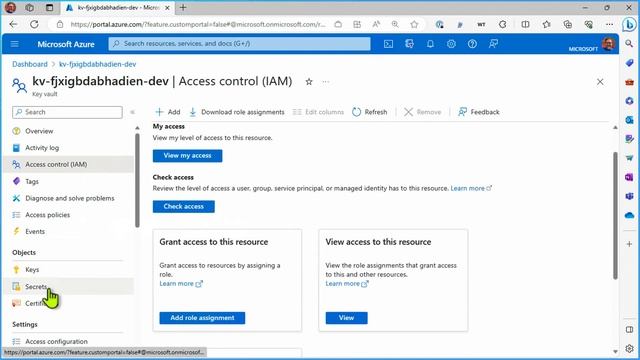Collapse the left resource menu
The height and width of the screenshot is (360, 640).
click(x=132, y=112)
